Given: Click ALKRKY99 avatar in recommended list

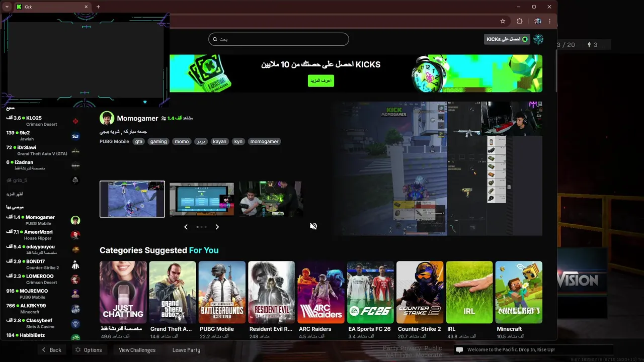Looking at the screenshot, I should click(x=75, y=309).
